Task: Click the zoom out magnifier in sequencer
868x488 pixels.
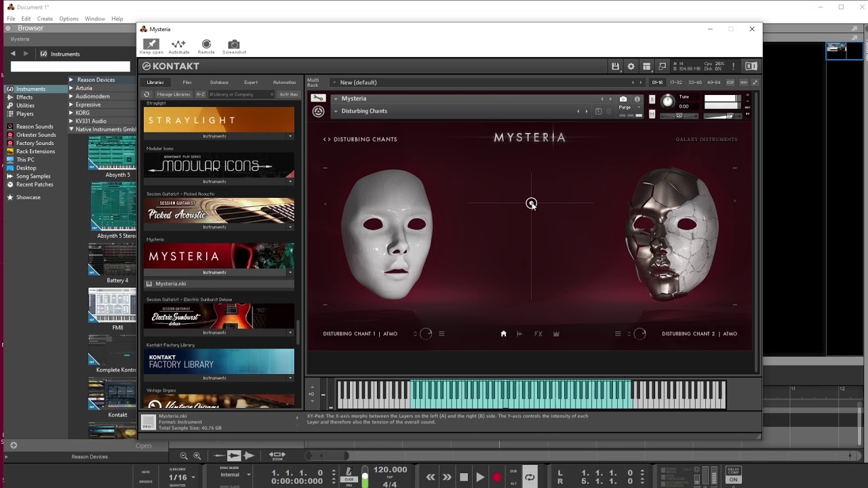Action: point(184,456)
